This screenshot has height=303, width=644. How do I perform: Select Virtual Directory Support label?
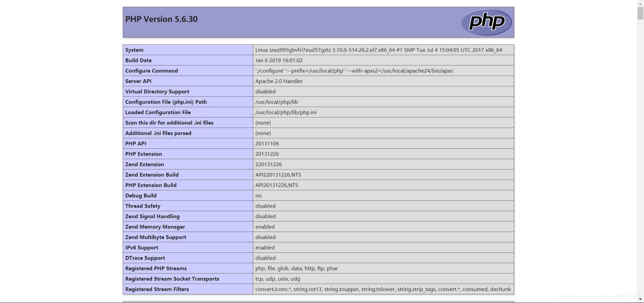click(x=157, y=92)
